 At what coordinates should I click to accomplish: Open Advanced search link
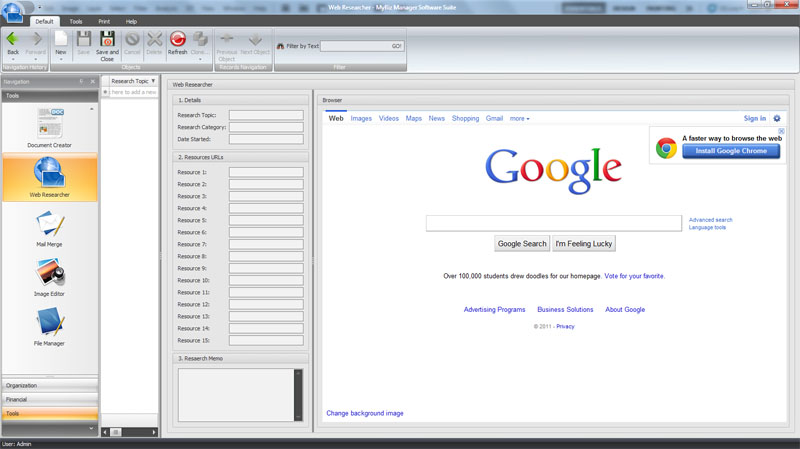(710, 220)
